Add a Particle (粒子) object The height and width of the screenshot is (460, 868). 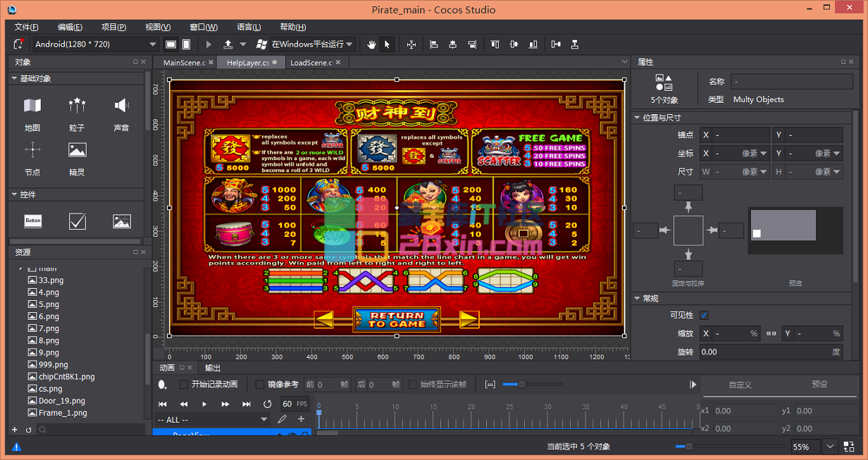click(77, 113)
